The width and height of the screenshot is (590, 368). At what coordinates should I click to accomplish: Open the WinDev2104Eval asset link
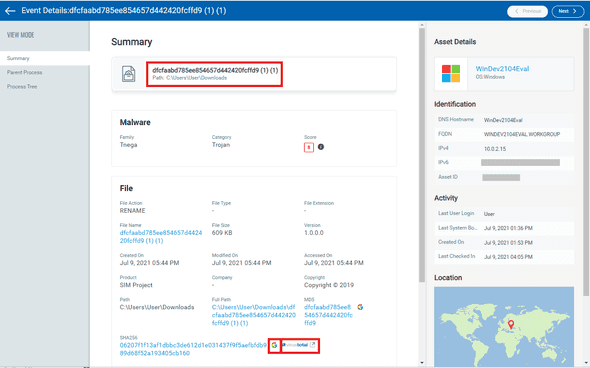[502, 68]
